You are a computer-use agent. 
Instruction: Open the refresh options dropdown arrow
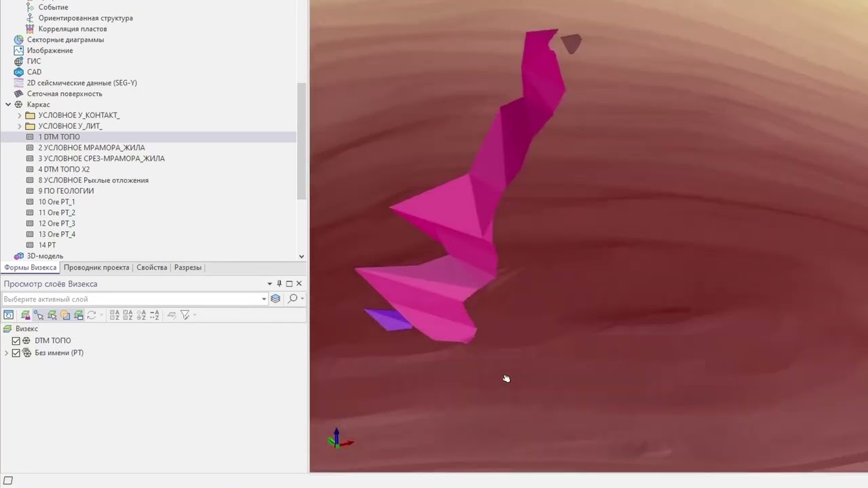click(101, 315)
